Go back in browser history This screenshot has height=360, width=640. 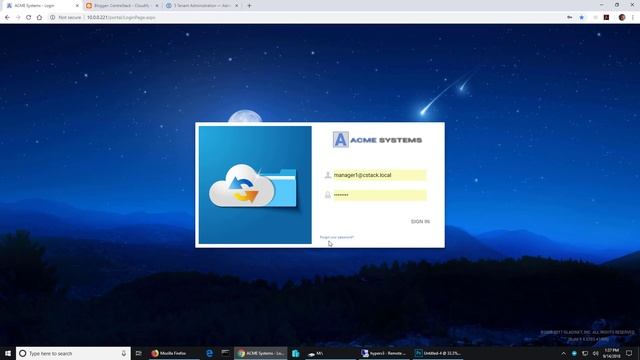pos(7,18)
